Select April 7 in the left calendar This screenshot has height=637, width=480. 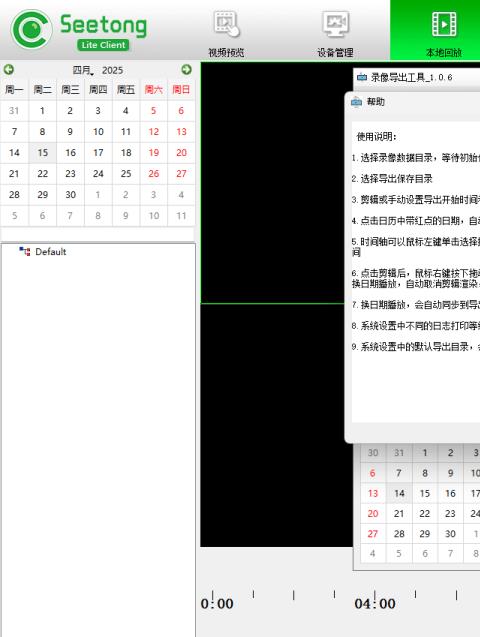click(x=14, y=132)
